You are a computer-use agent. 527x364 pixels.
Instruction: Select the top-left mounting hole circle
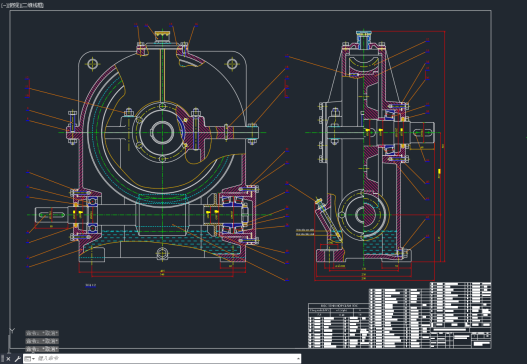click(x=93, y=64)
